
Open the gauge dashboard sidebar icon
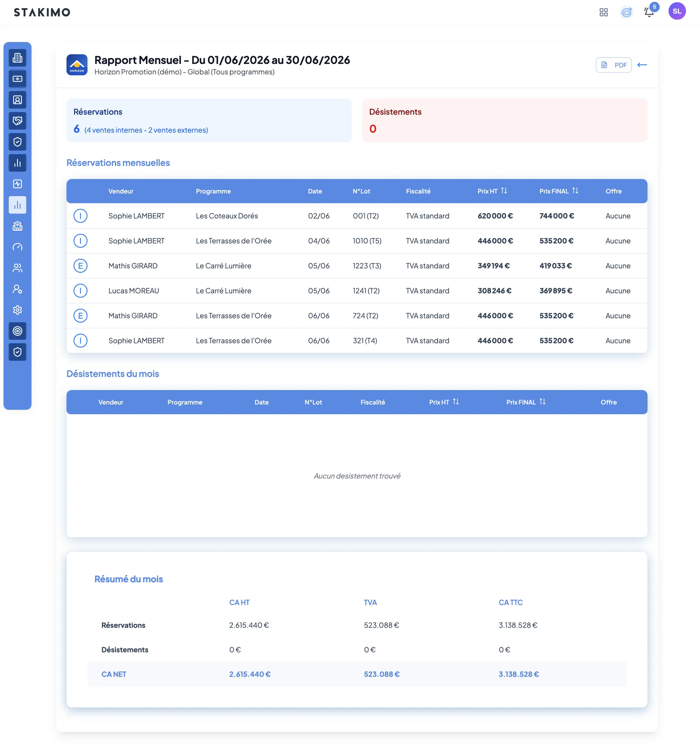click(x=17, y=247)
